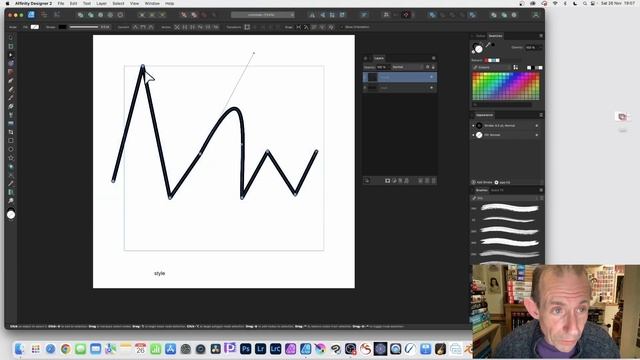Switch to the Pixel Persona icon
The image size is (640, 360).
[x=44, y=15]
